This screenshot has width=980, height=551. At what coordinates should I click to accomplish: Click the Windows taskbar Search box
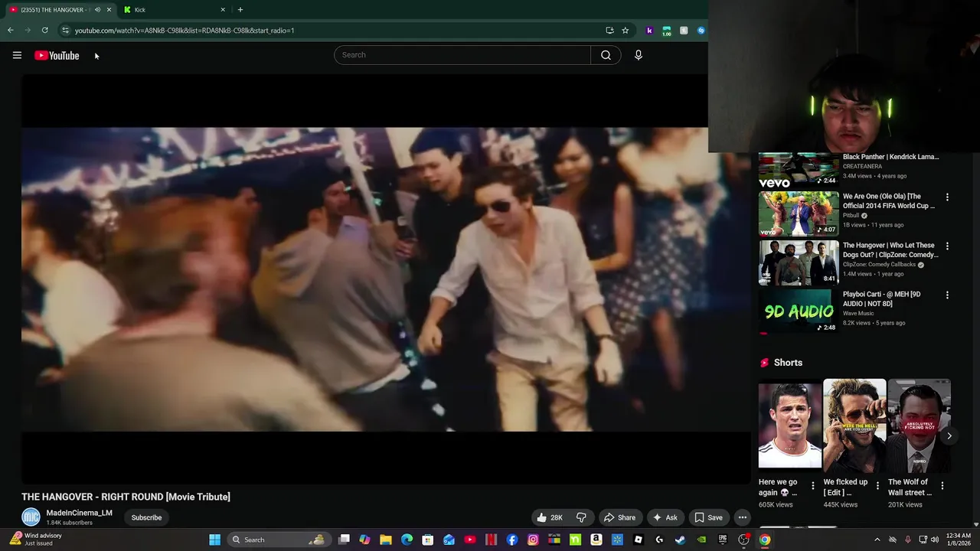[278, 540]
